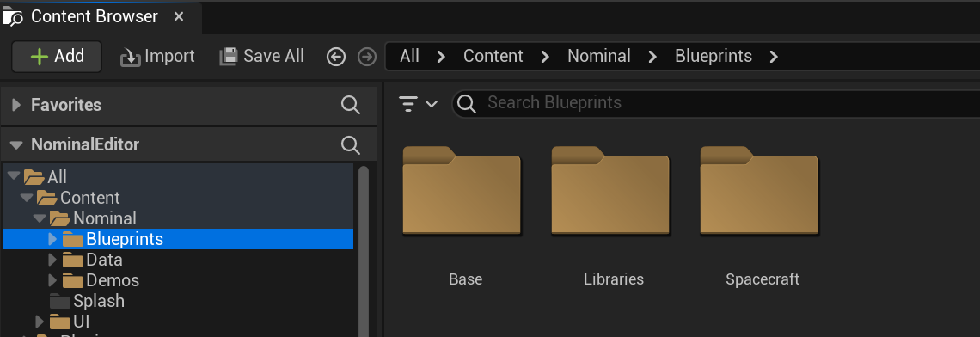The image size is (980, 337).
Task: Click the Libraries folder name label
Action: (x=614, y=279)
